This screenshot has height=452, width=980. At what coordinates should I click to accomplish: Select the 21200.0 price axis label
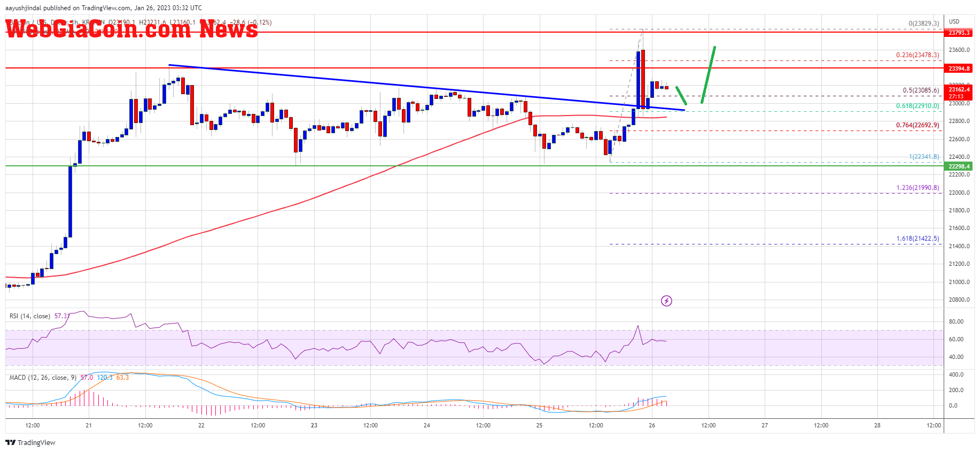(x=959, y=264)
